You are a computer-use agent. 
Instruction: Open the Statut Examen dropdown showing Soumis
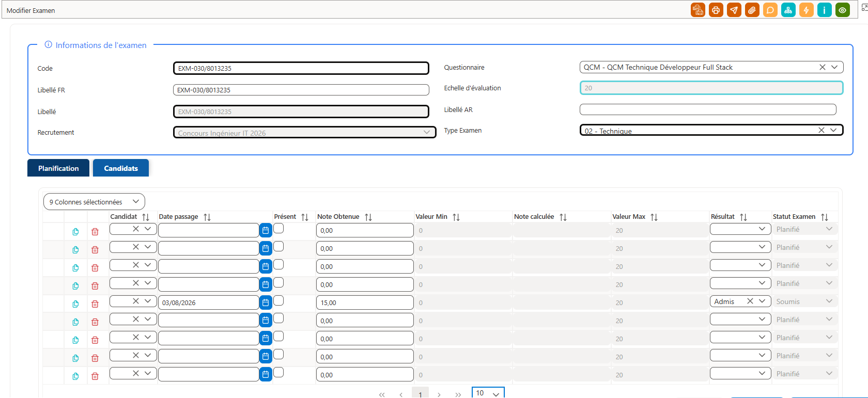pos(829,301)
